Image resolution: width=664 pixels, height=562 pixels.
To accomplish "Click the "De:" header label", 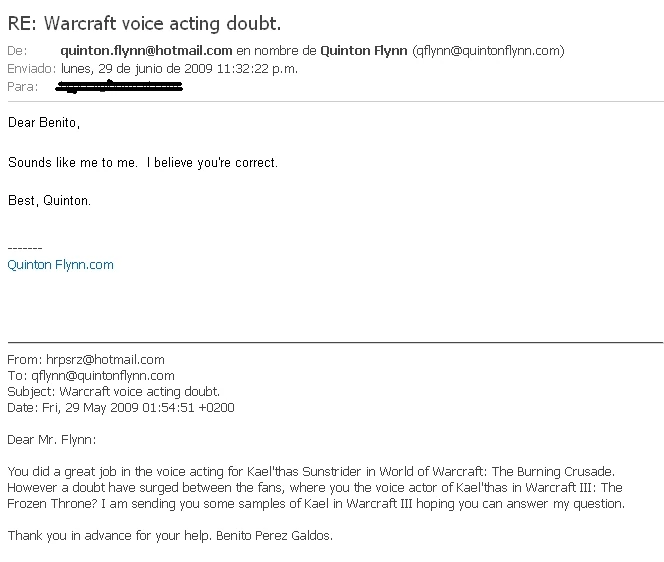I will (17, 50).
